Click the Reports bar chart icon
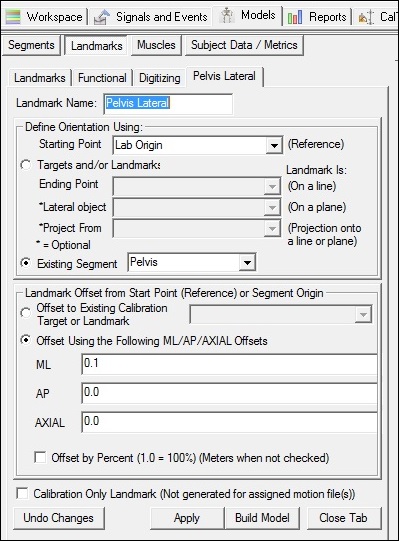Viewport: 399px width, 541px height. (295, 17)
